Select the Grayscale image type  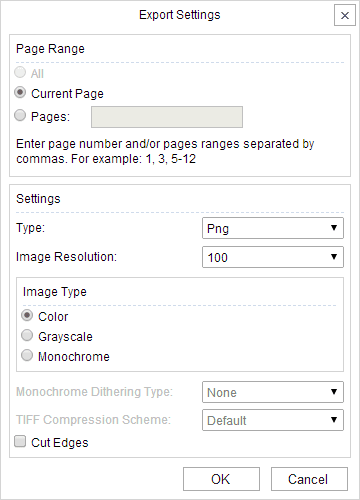click(27, 335)
